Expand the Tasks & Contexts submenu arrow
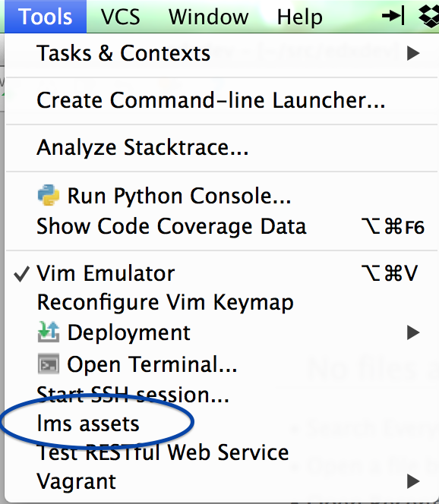Screen dimensions: 439x504 coord(413,53)
